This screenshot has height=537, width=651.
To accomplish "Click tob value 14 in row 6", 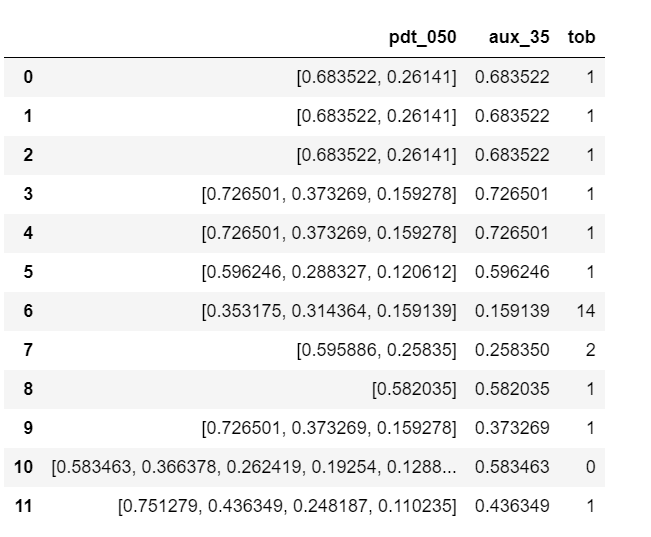I will (x=586, y=311).
